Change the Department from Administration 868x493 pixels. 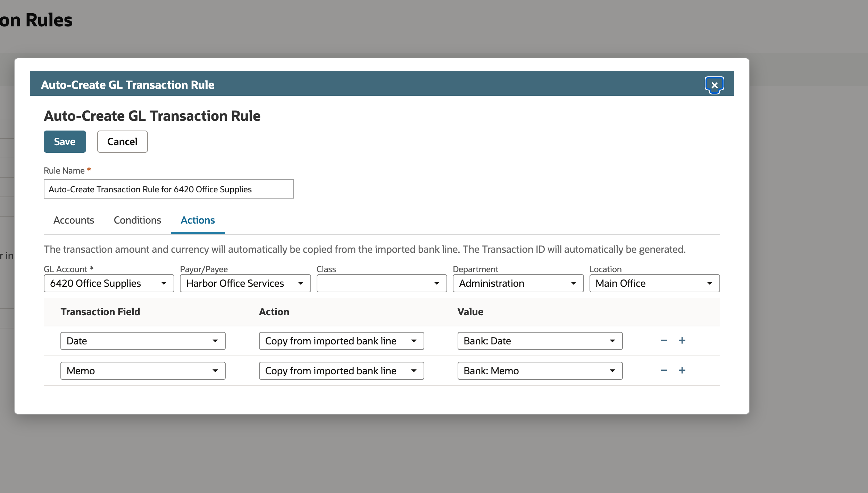point(518,283)
